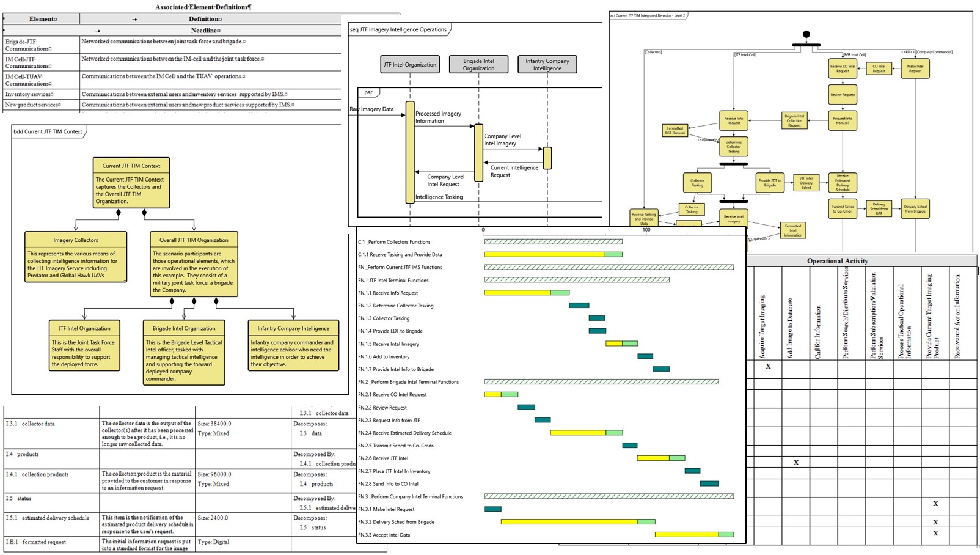Click the black initial node of the activity diagram
This screenshot has height=555, width=980.
tap(806, 34)
